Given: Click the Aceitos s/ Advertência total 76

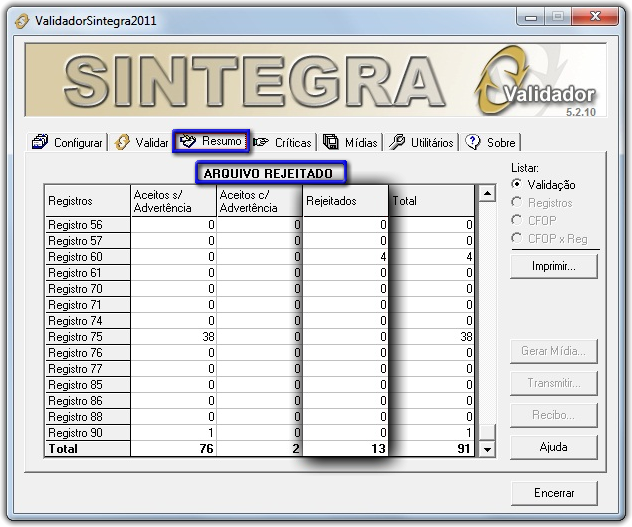Looking at the screenshot, I should pos(174,449).
